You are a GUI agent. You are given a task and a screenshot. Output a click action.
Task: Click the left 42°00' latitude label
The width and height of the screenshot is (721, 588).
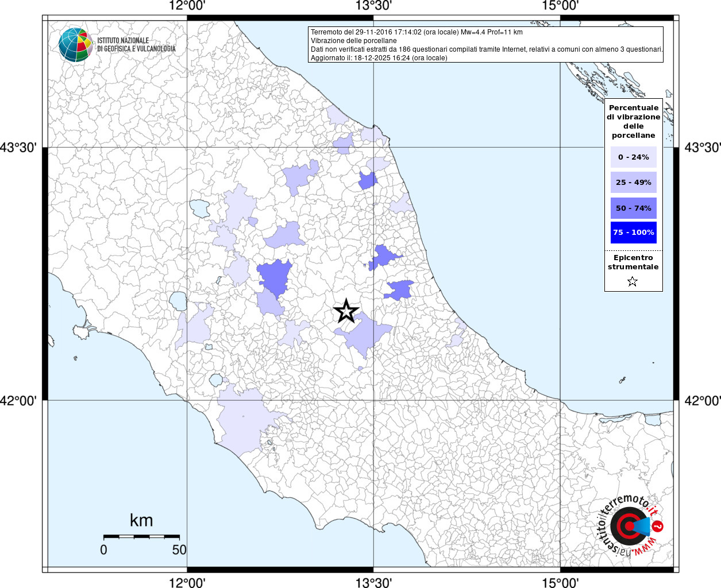point(18,400)
